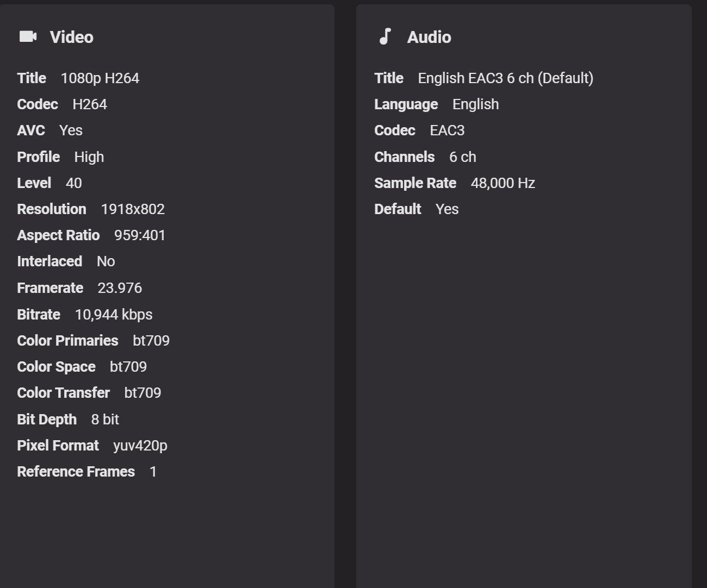Select the Pixel Format yuv420p value

tap(140, 446)
